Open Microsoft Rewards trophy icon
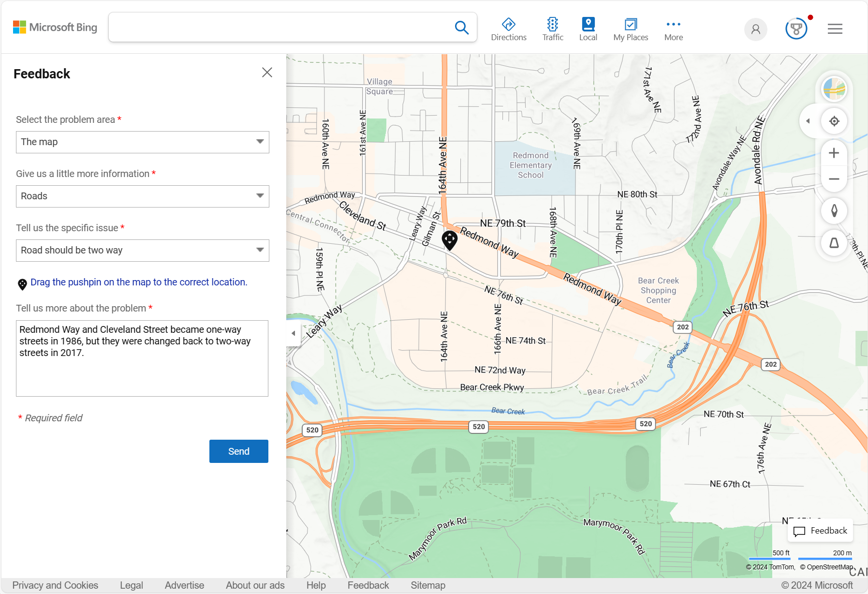The width and height of the screenshot is (868, 594). [x=796, y=29]
